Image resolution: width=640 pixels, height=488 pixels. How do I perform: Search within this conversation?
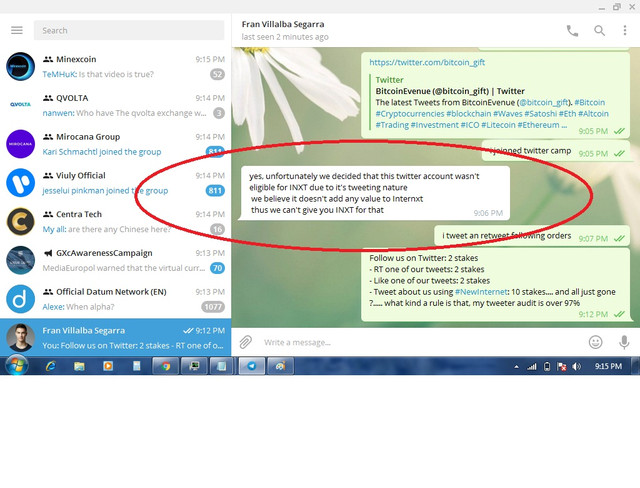pos(599,31)
